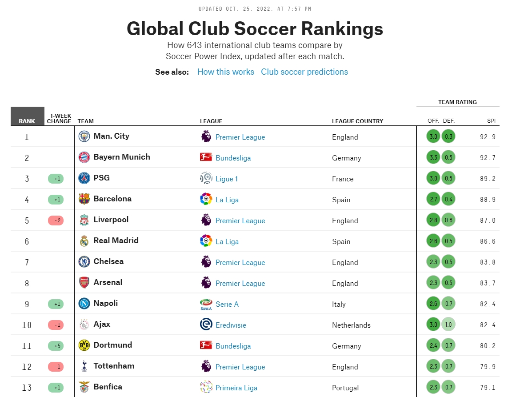Click the Bayern Munich club crest
532x397 pixels.
pyautogui.click(x=84, y=157)
